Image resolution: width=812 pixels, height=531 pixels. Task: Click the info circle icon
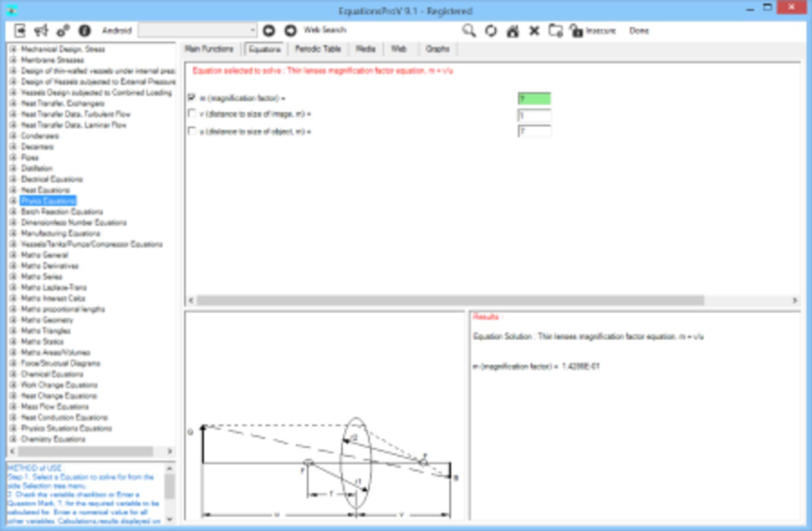point(84,31)
